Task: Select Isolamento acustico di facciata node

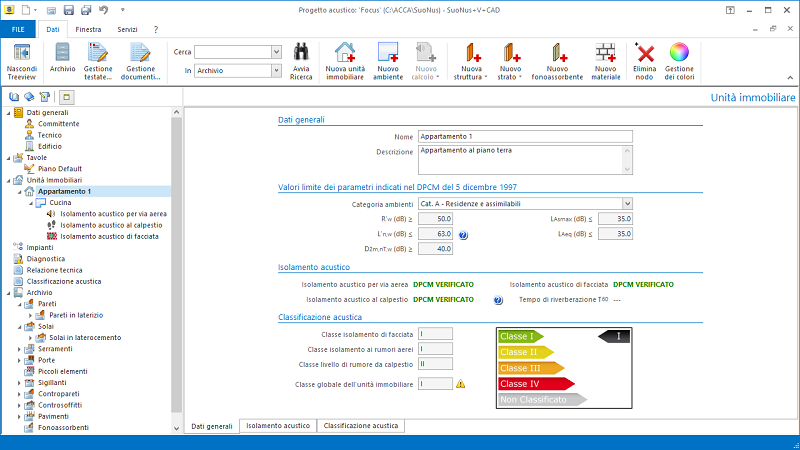Action: [x=109, y=236]
